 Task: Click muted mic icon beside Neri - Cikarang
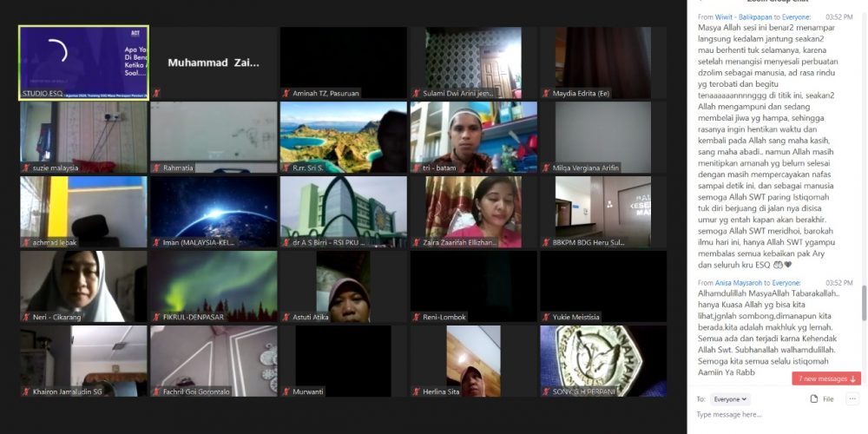pos(26,317)
